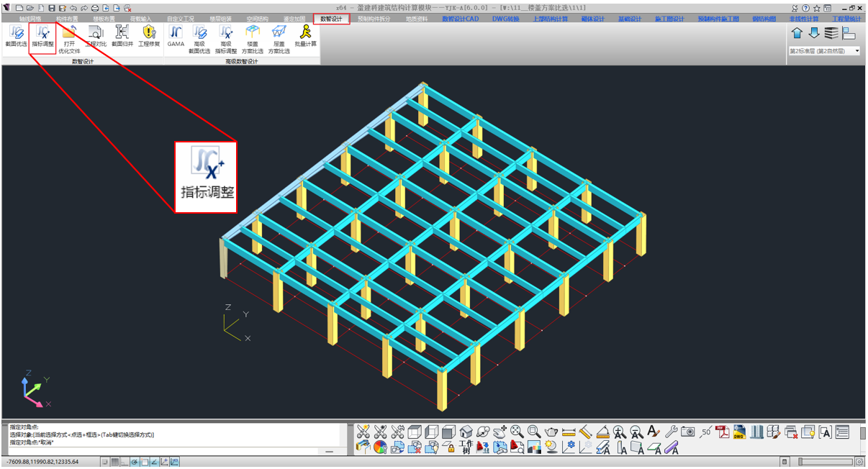The image size is (868, 469).
Task: Select the 指标调整 tool in the ribbon
Action: [x=42, y=36]
